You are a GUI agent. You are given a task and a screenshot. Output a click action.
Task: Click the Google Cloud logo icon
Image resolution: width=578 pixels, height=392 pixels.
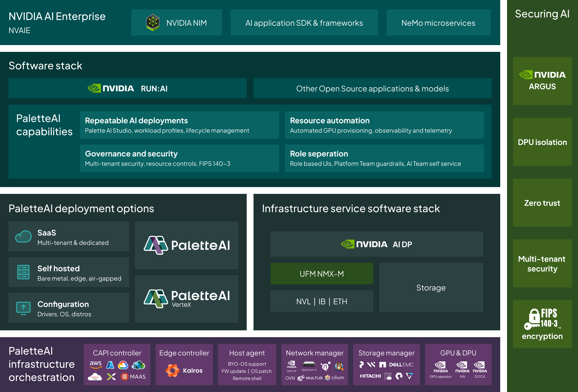pos(123,365)
